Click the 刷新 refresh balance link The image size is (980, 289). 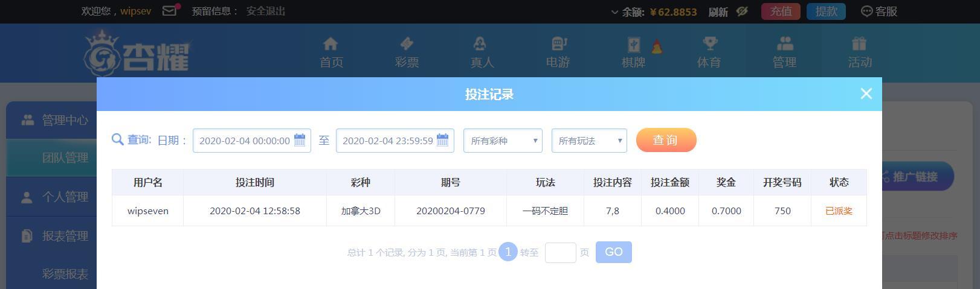point(718,12)
